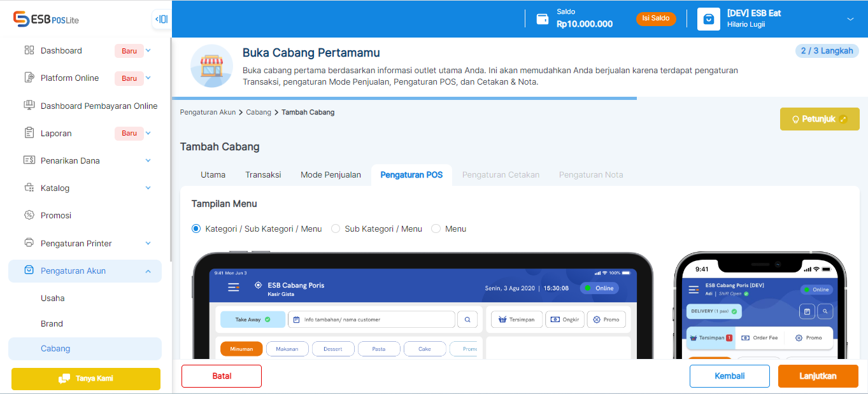Click the Isi Saldo button

(x=656, y=18)
